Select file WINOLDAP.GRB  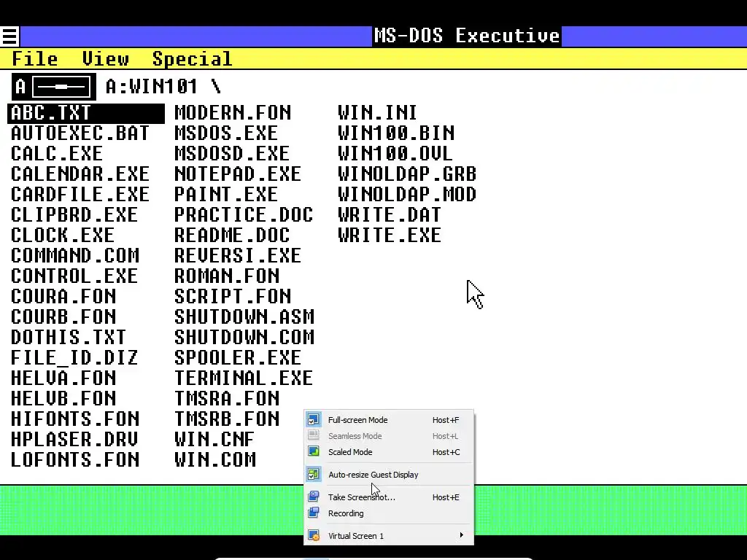(407, 174)
